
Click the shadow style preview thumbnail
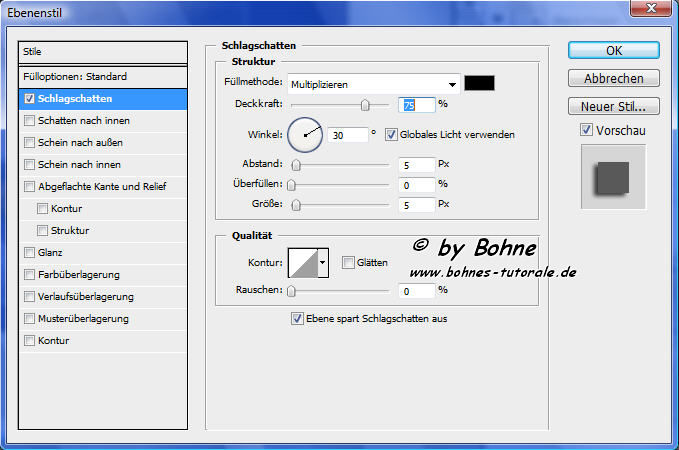point(613,176)
